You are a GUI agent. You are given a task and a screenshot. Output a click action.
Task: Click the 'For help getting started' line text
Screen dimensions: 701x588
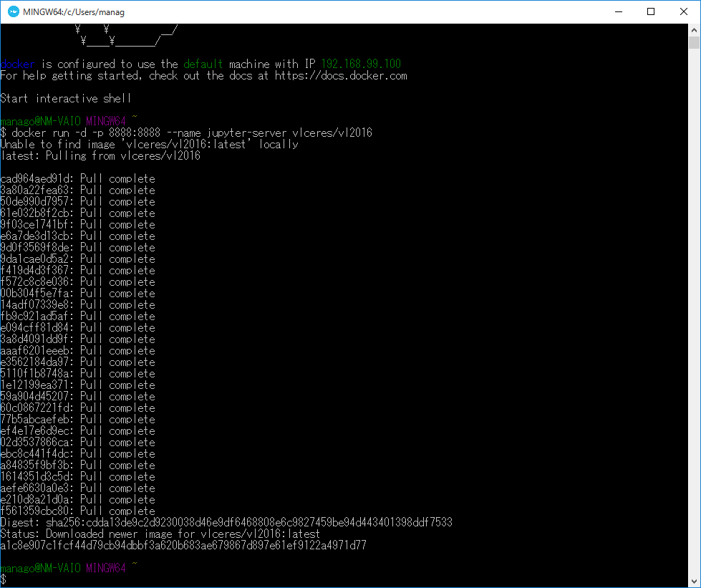(204, 76)
